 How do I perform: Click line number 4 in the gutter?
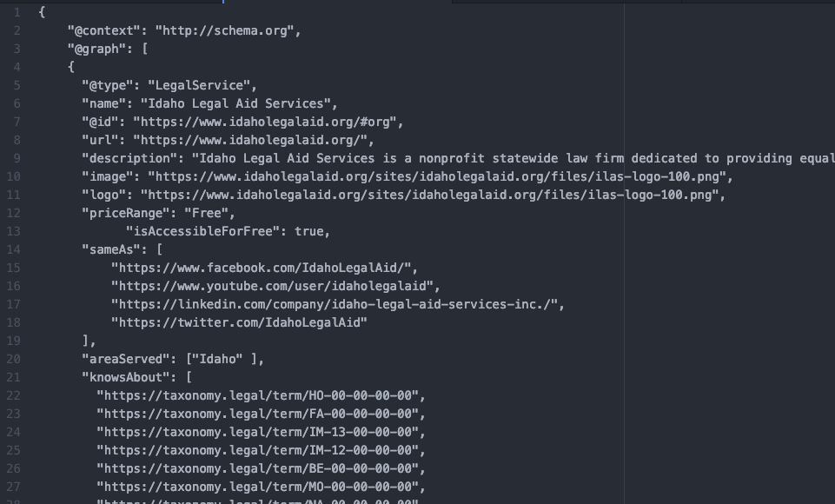click(17, 67)
